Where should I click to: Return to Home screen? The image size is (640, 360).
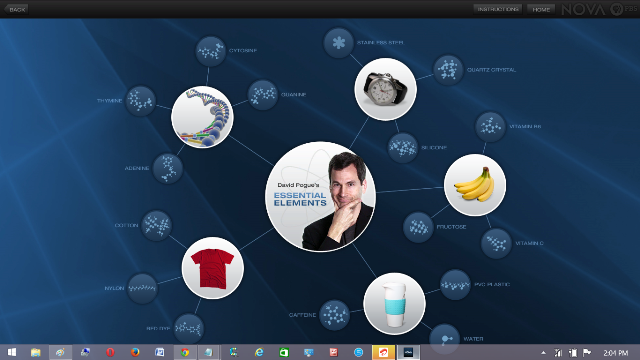tap(541, 9)
